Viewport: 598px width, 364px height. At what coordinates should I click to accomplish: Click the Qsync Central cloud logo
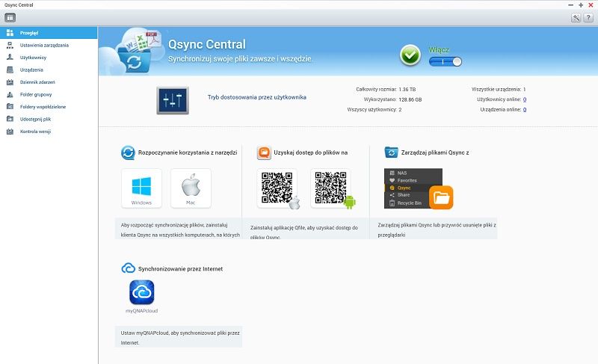[132, 51]
